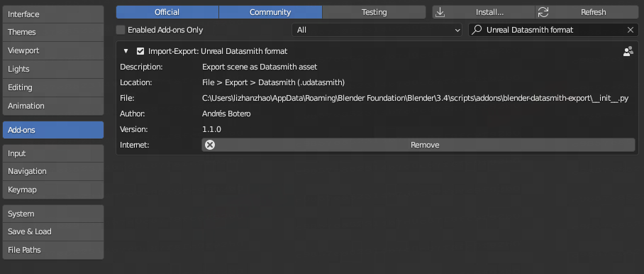Click the download icon on Install button

[440, 12]
